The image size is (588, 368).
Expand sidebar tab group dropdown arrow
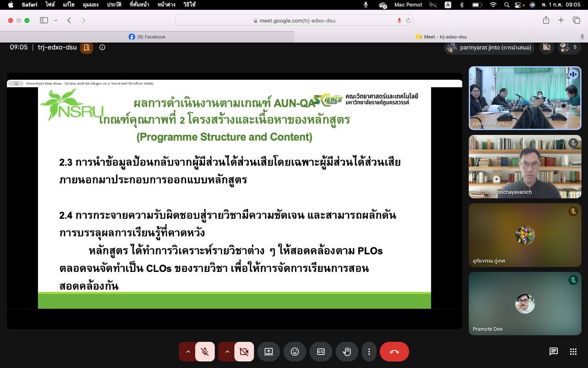click(x=56, y=20)
